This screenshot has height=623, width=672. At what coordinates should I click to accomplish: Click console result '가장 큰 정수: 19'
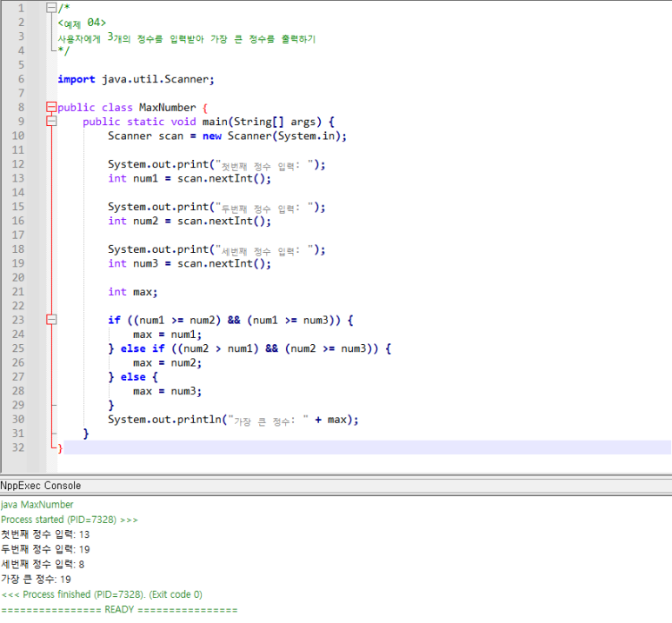click(x=36, y=580)
